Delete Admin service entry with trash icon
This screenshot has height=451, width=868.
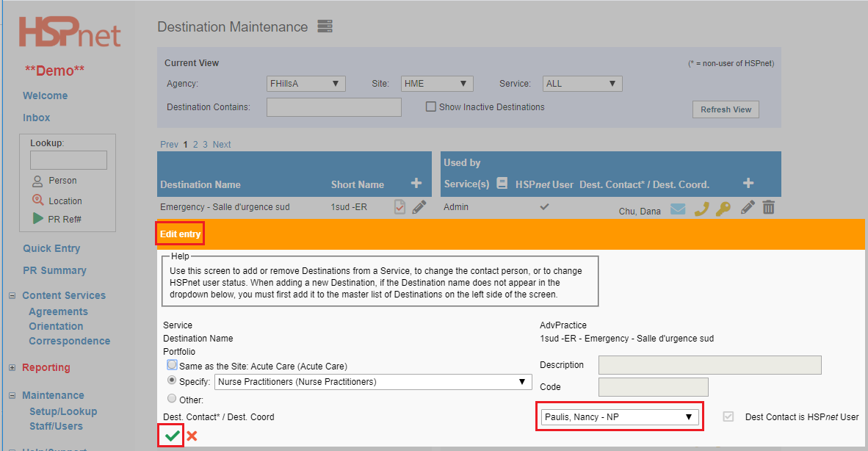768,208
